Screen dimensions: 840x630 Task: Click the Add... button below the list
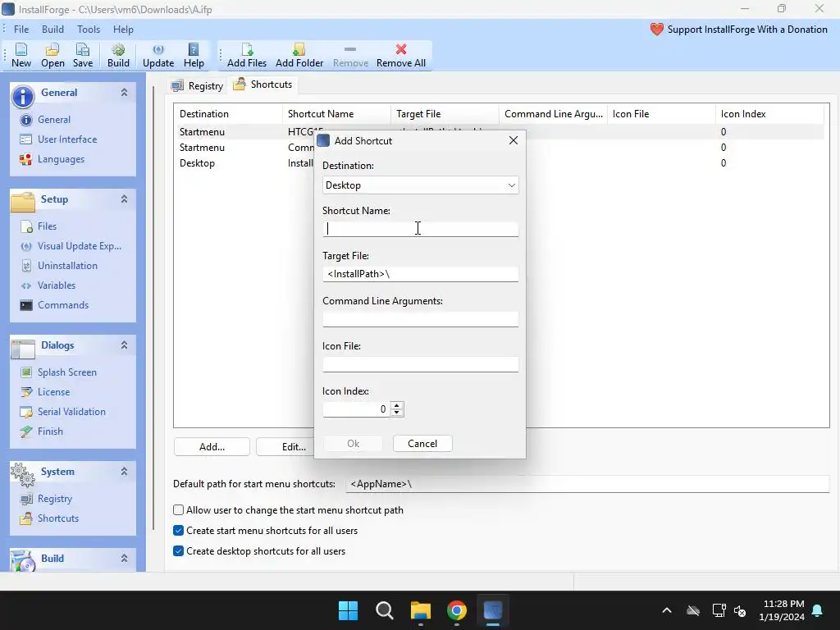click(x=212, y=447)
